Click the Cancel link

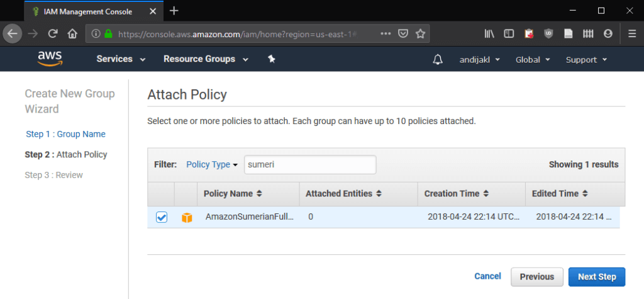click(487, 276)
